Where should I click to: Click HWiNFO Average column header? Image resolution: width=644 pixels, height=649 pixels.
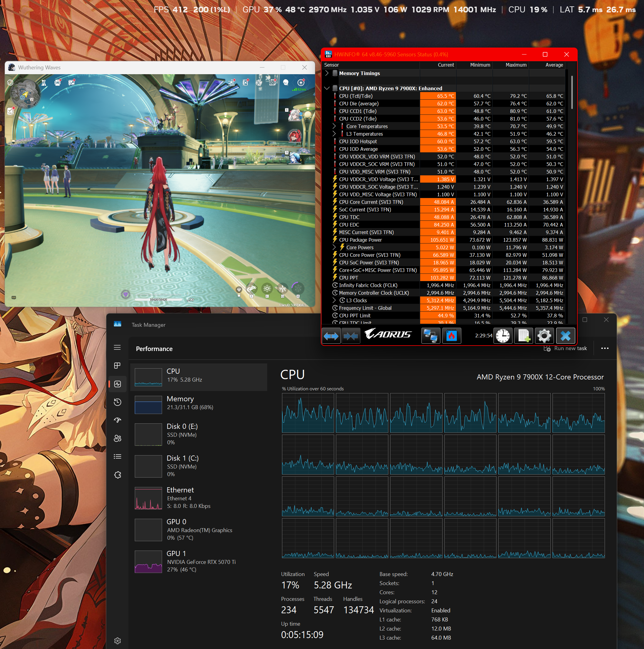click(x=547, y=65)
